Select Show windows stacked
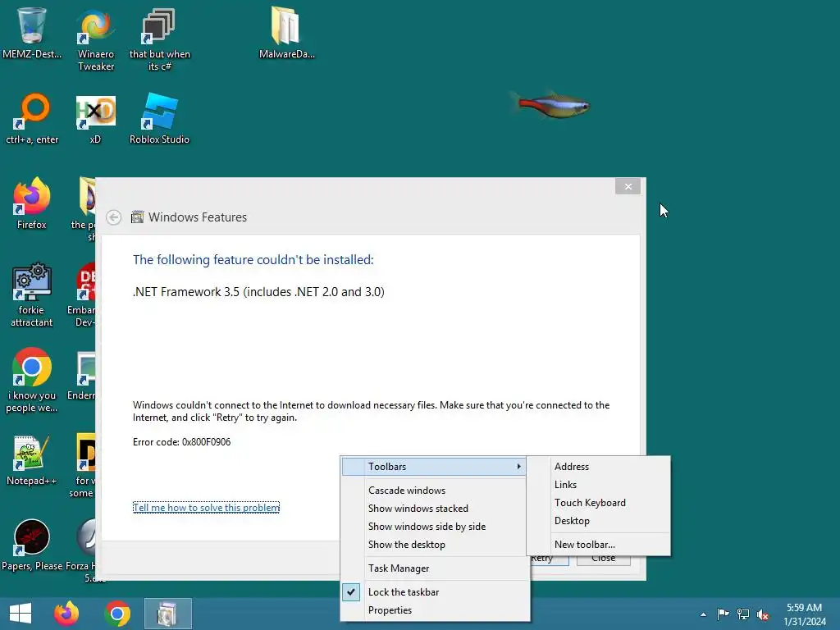Viewport: 840px width, 630px height. [433, 509]
